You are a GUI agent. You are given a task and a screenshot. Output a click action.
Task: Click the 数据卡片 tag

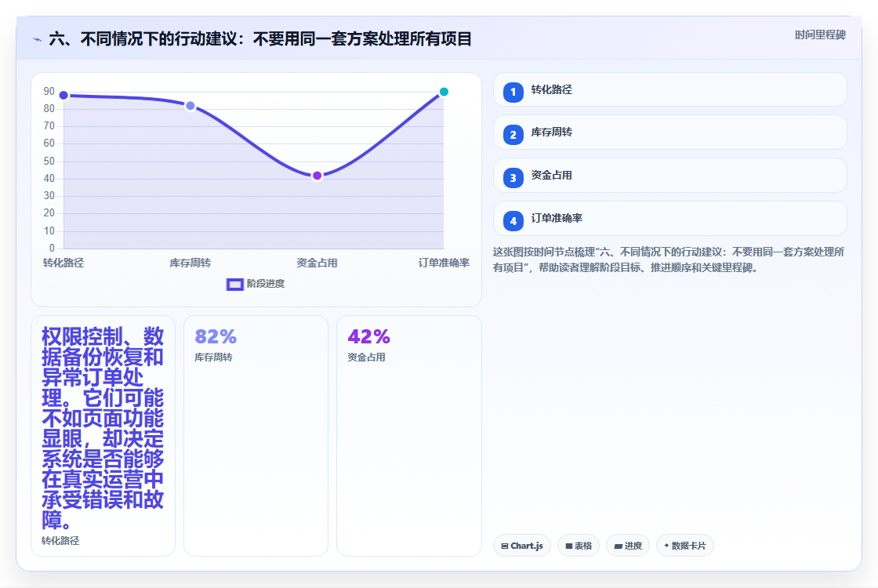click(685, 546)
